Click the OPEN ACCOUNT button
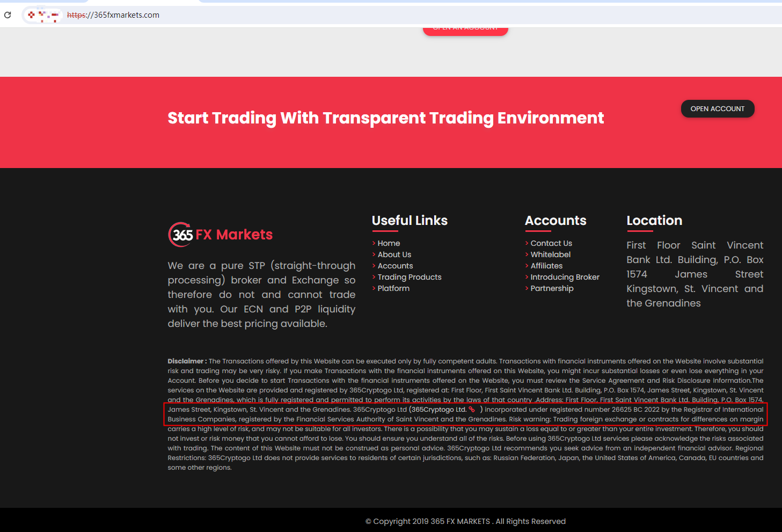The width and height of the screenshot is (782, 532). [x=717, y=108]
